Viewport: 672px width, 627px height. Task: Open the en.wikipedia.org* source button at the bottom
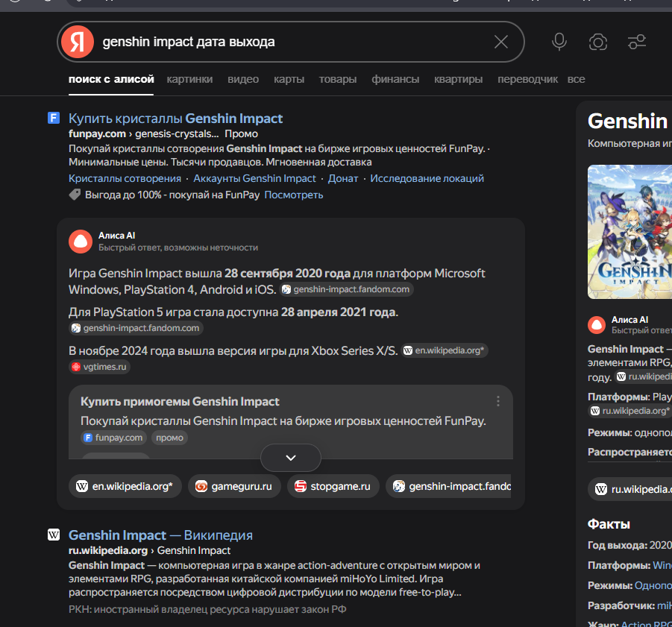(125, 487)
